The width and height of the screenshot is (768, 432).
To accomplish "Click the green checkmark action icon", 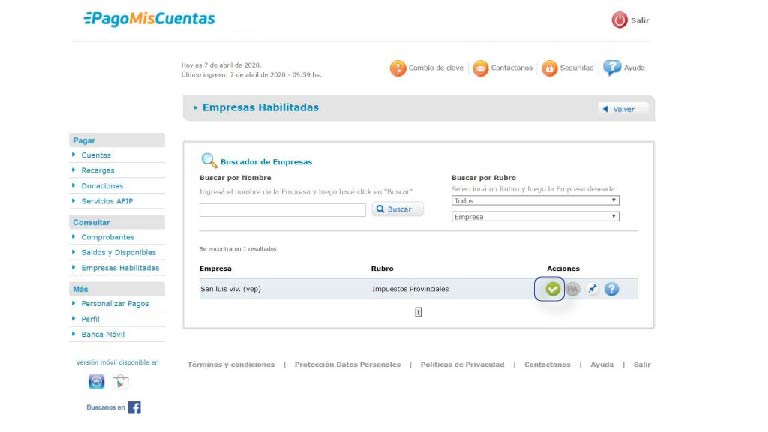I will click(x=552, y=289).
